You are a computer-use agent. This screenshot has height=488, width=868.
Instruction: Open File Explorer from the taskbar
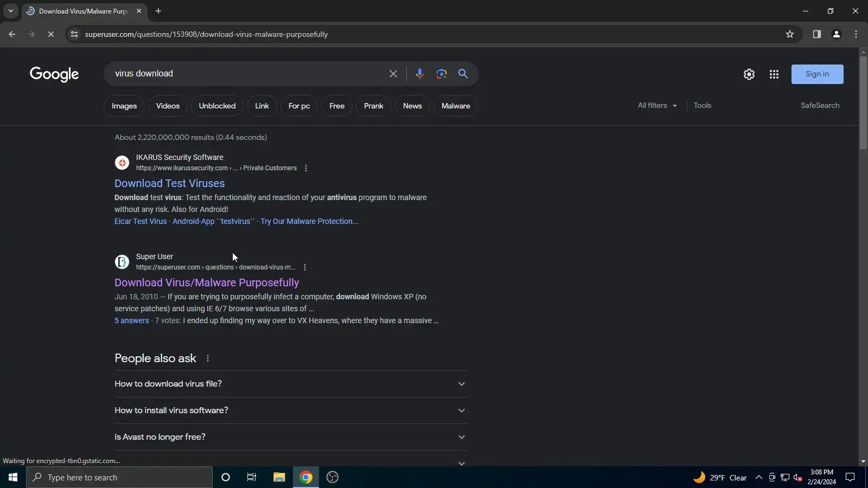pyautogui.click(x=279, y=477)
